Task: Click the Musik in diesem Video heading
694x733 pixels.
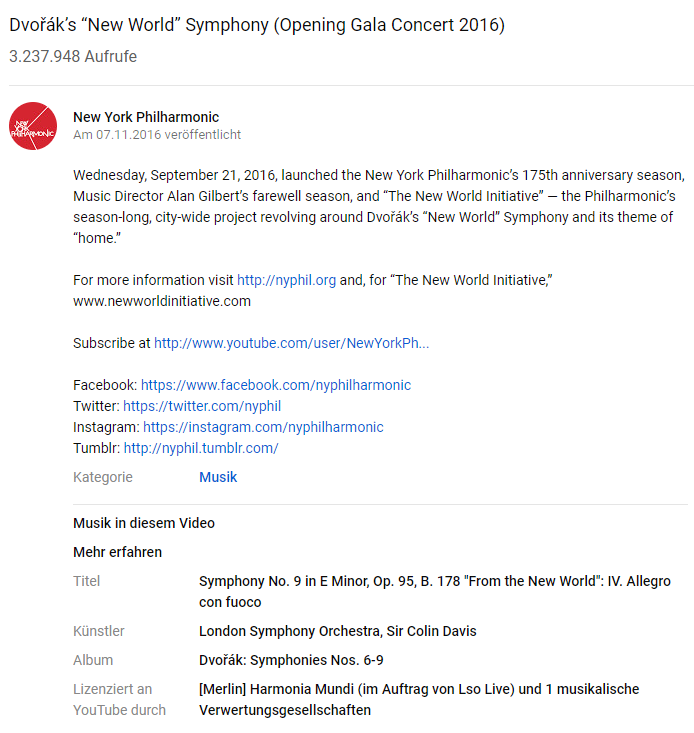Action: 144,523
